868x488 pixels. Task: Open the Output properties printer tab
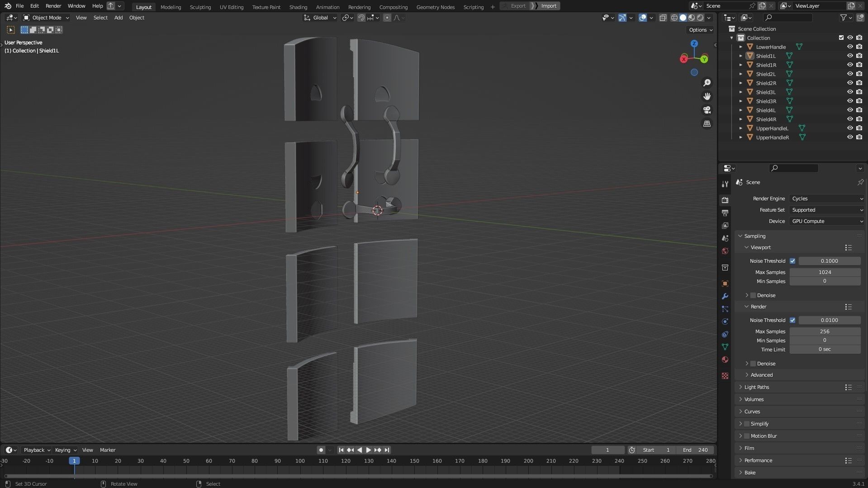click(x=725, y=213)
